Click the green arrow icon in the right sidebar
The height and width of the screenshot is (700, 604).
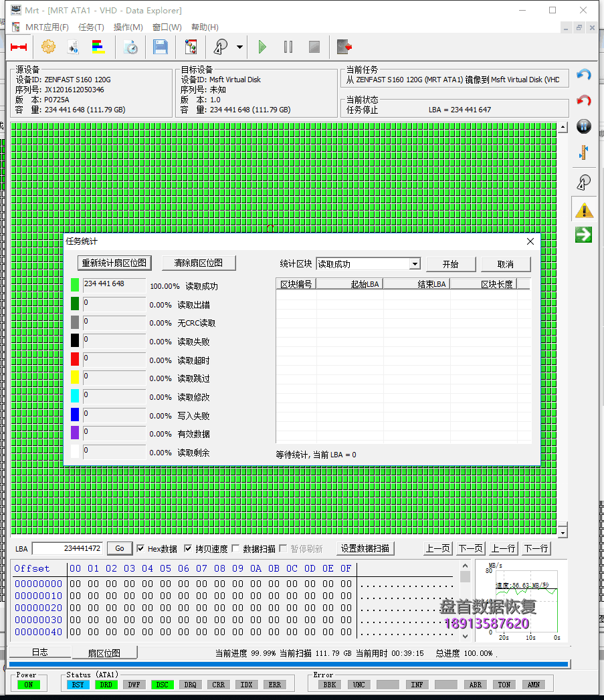coord(583,235)
